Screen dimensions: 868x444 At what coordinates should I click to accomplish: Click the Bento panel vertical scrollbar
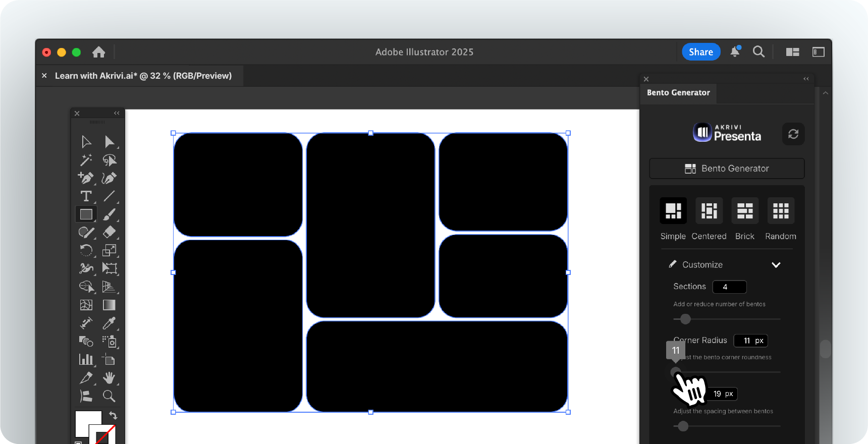coord(826,349)
